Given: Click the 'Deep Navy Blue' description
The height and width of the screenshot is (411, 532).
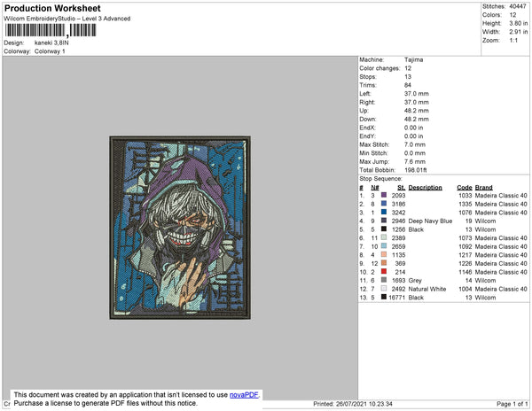Looking at the screenshot, I should pyautogui.click(x=430, y=221).
